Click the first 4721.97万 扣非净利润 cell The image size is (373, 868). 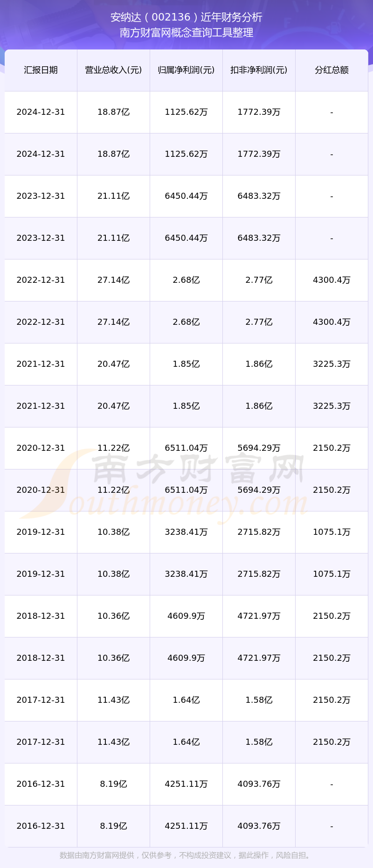tap(259, 616)
